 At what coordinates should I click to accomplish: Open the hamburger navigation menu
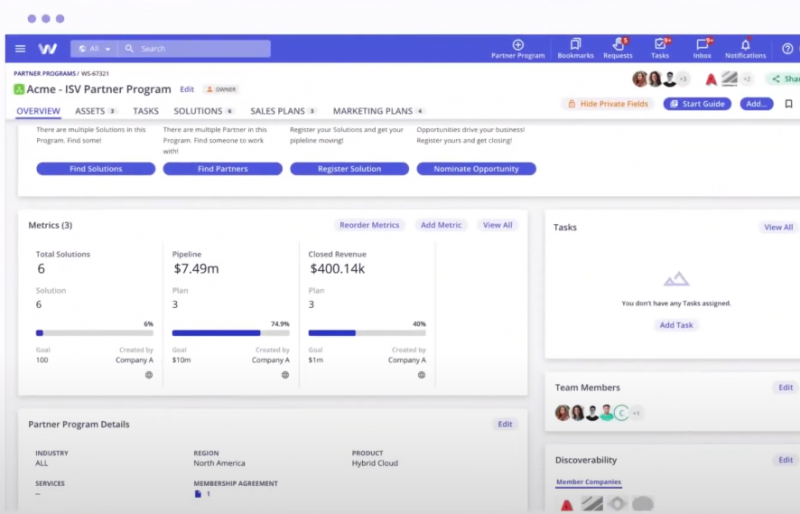point(20,48)
